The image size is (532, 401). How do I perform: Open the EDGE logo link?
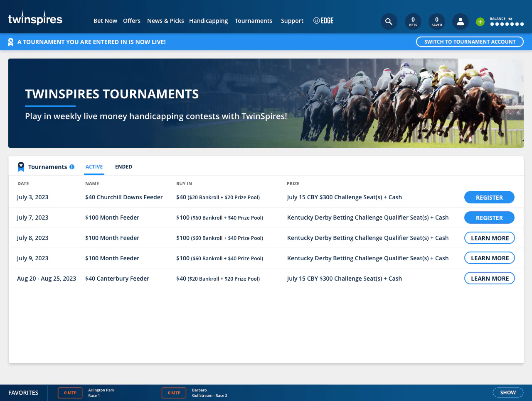[x=323, y=21]
